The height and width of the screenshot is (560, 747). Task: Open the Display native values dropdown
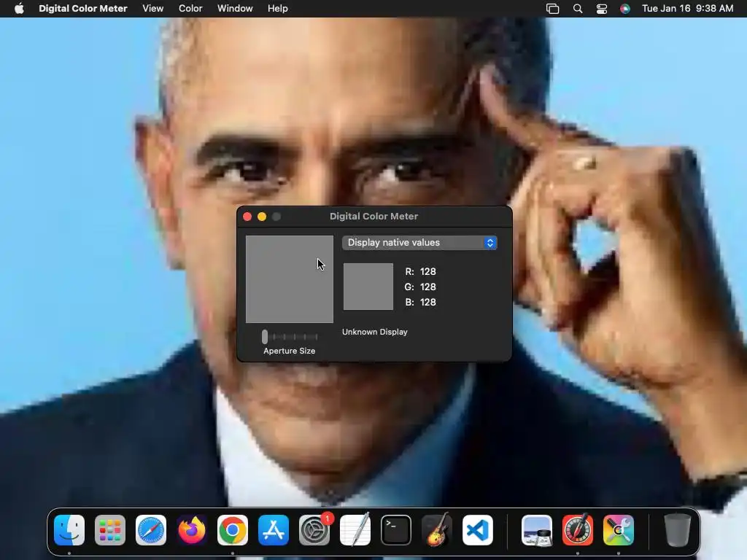(x=419, y=243)
